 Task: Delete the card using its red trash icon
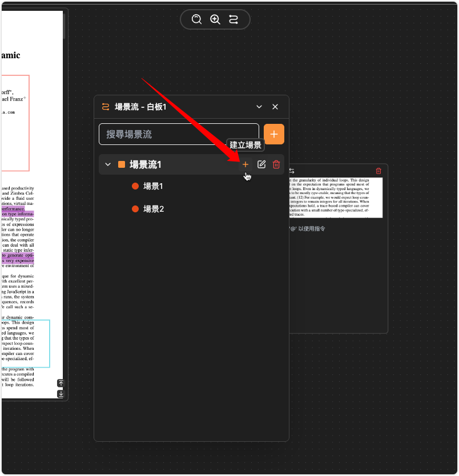click(x=378, y=171)
